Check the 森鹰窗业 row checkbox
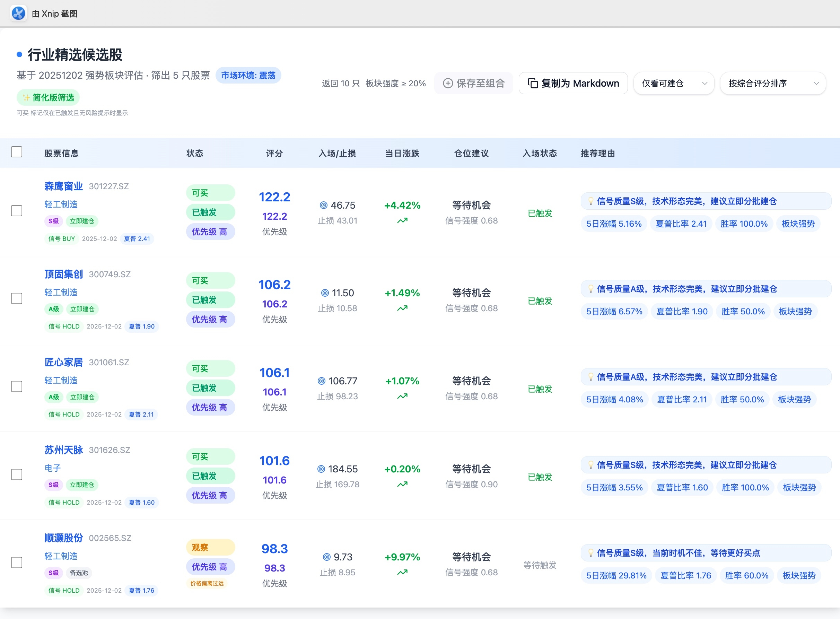 (x=17, y=211)
